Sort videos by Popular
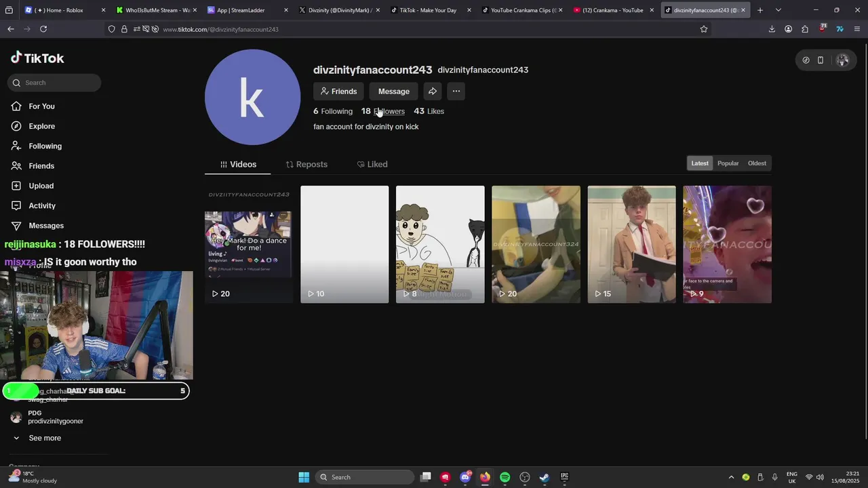The width and height of the screenshot is (868, 488). click(728, 163)
